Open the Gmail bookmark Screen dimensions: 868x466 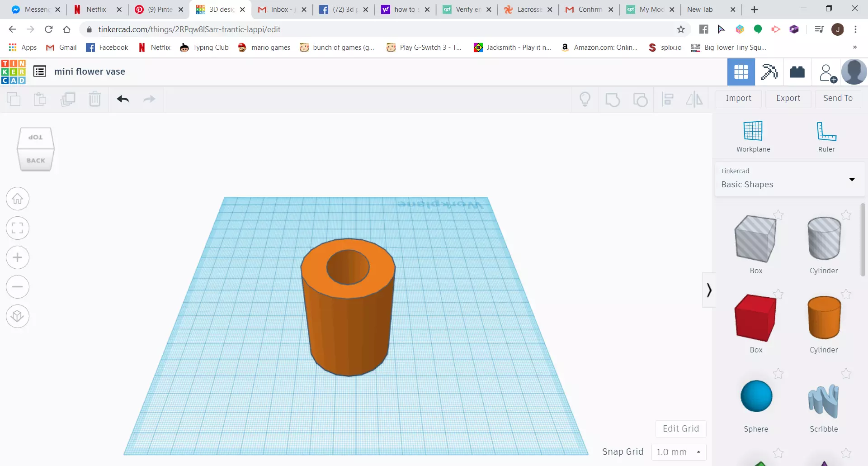pyautogui.click(x=61, y=48)
